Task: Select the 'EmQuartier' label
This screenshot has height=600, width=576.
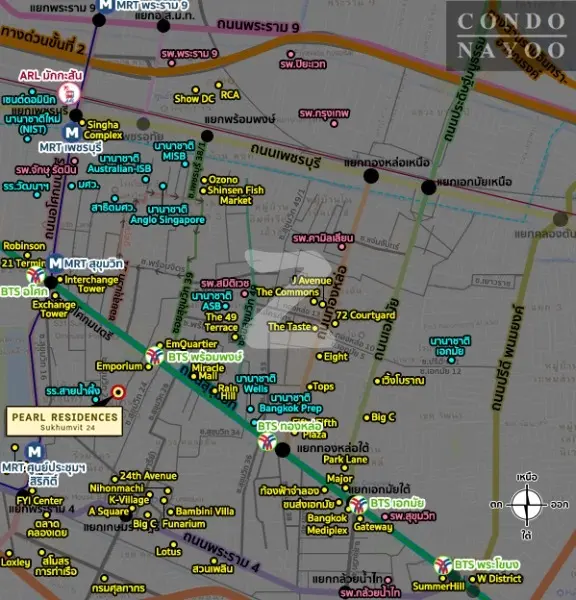Action: [x=191, y=344]
